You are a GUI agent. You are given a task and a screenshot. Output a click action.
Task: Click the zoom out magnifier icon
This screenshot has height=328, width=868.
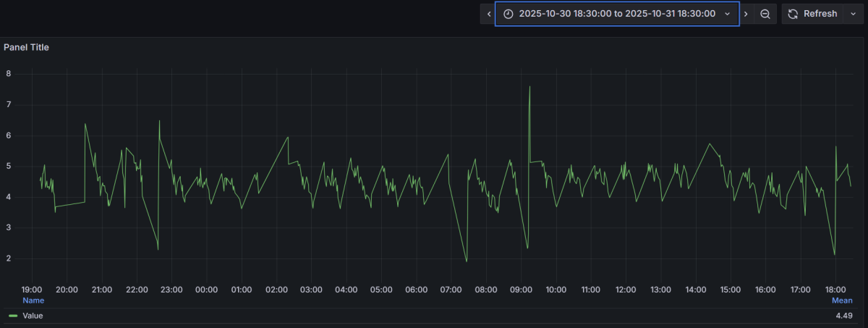[765, 14]
